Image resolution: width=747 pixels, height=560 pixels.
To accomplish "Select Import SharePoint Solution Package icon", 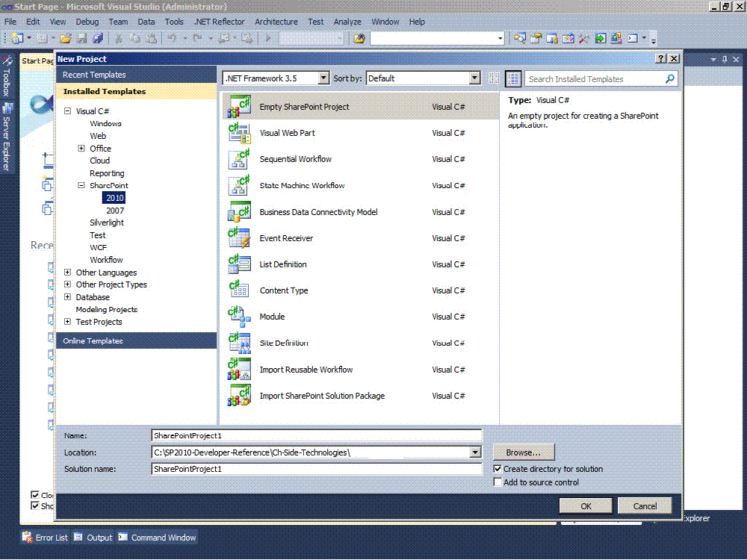I will [x=239, y=395].
